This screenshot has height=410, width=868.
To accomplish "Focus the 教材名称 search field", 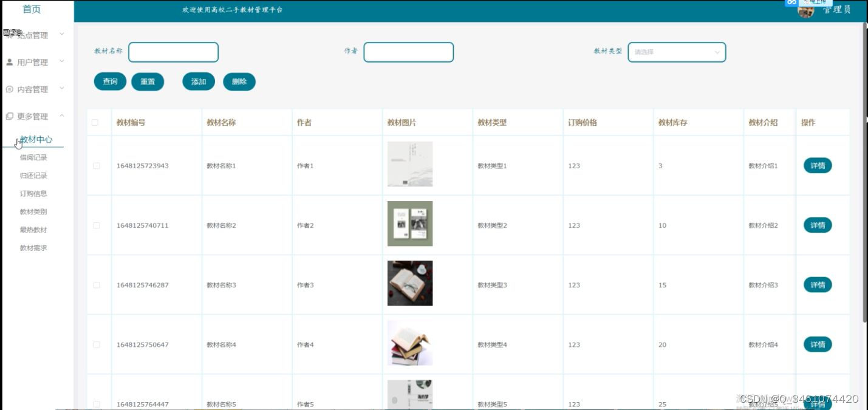I will (x=173, y=52).
